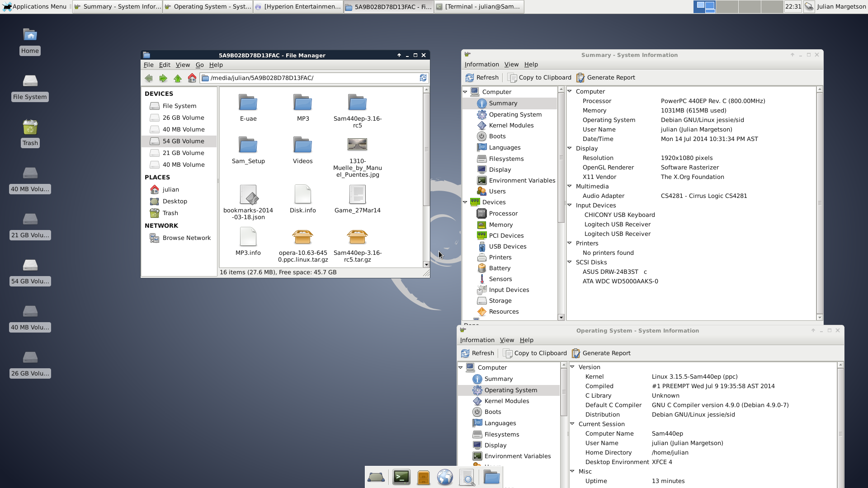Collapse the Current Session group

[572, 424]
